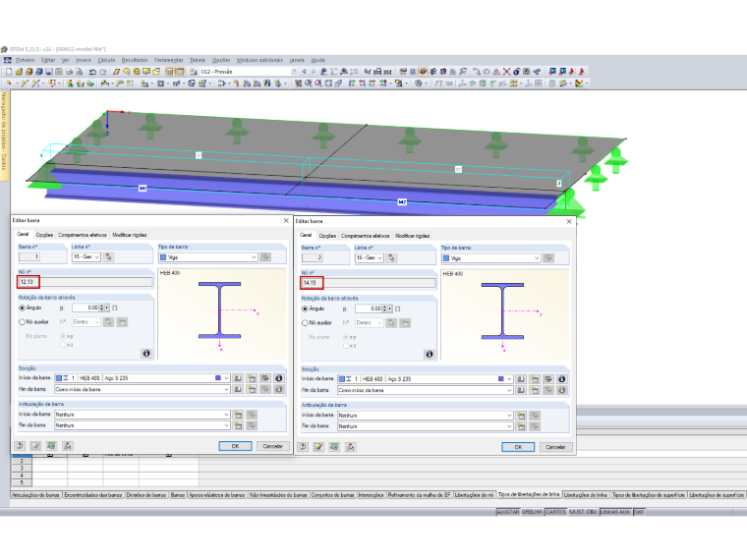This screenshot has width=747, height=560.
Task: Click the Open folder toolbar icon
Action: (x=19, y=72)
